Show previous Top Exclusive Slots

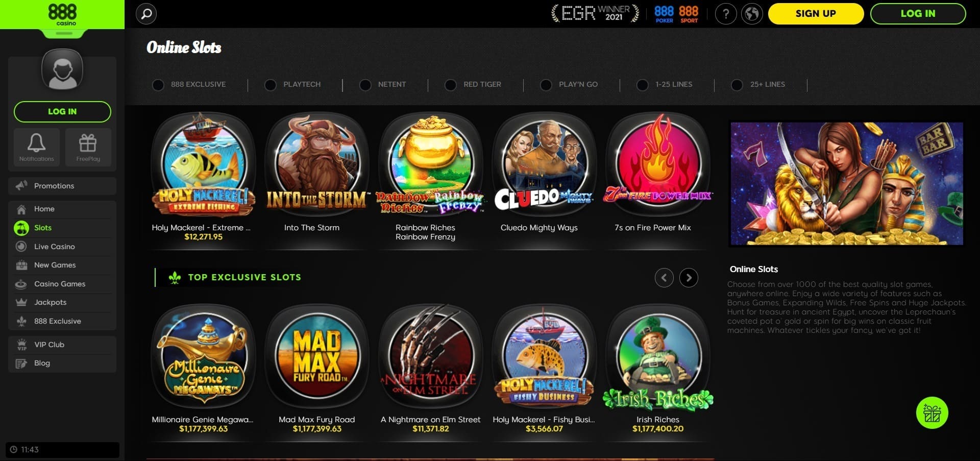click(x=664, y=278)
